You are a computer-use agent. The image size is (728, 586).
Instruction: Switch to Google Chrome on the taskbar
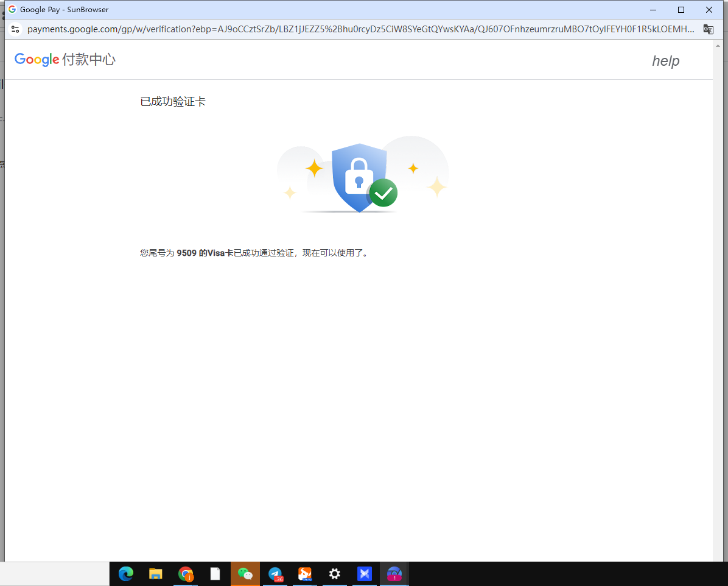pyautogui.click(x=186, y=574)
